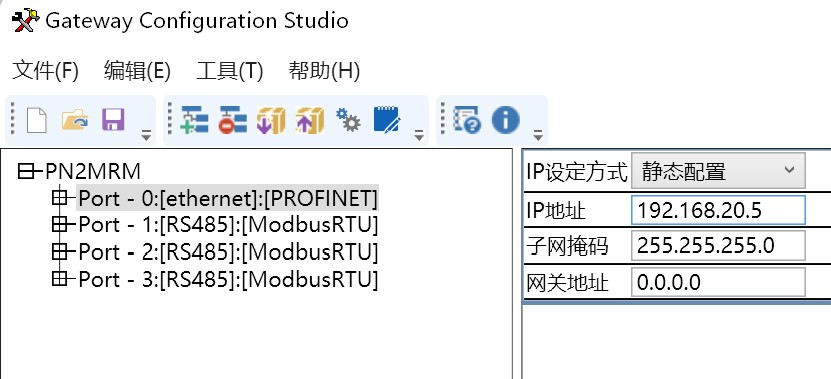Expand the Port - 2 ModbusRTU node
The height and width of the screenshot is (379, 831).
(59, 252)
